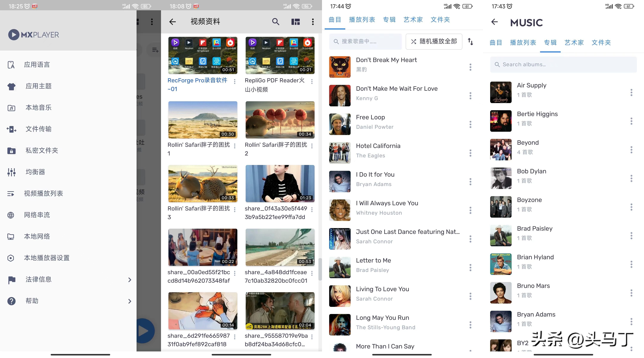Tap the video list scrollbar handle

pos(320,269)
